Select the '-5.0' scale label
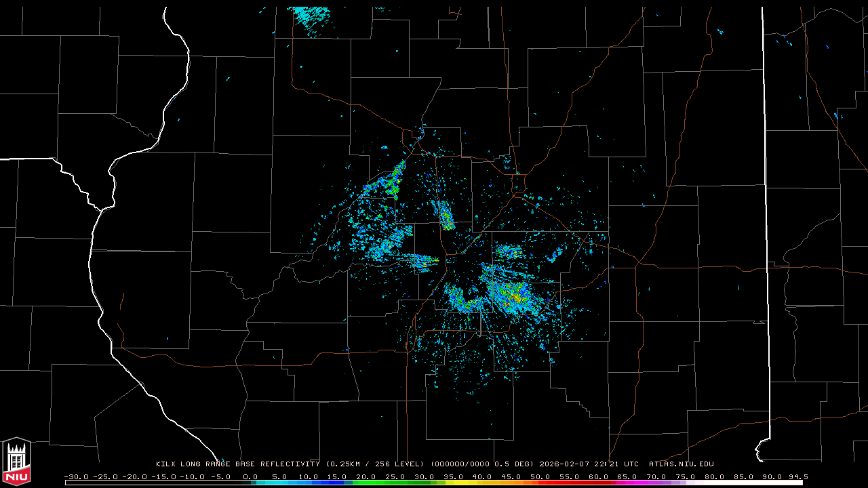The image size is (868, 488). 220,476
